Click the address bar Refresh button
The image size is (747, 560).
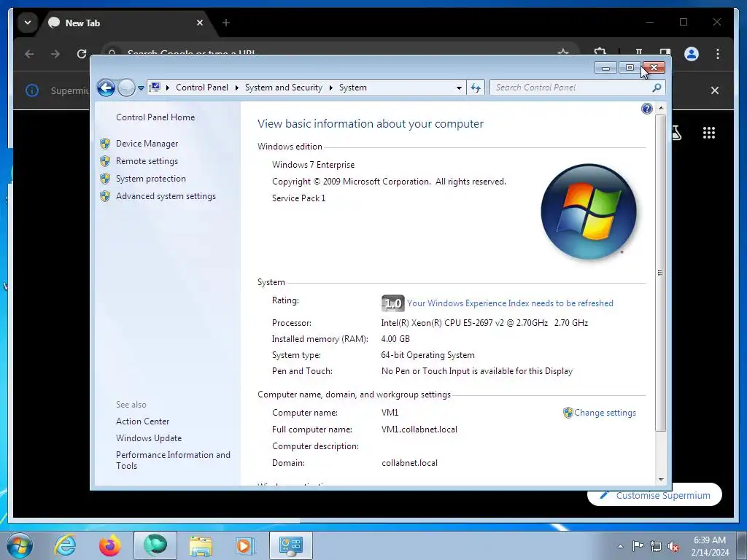pos(476,87)
